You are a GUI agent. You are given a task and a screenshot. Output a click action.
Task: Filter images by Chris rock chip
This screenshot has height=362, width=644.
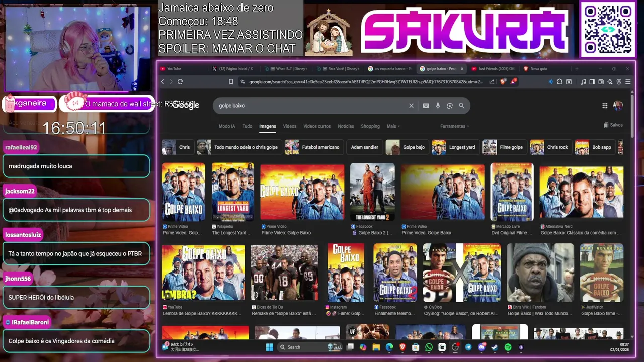(x=550, y=147)
